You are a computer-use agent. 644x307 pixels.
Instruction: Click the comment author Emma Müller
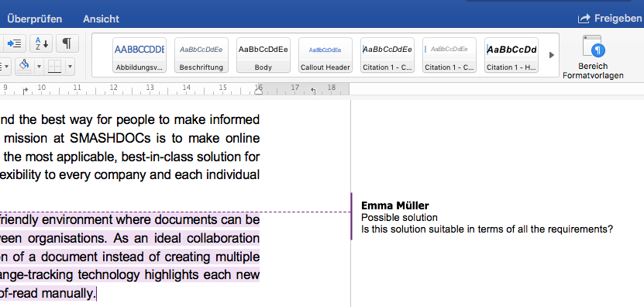395,205
